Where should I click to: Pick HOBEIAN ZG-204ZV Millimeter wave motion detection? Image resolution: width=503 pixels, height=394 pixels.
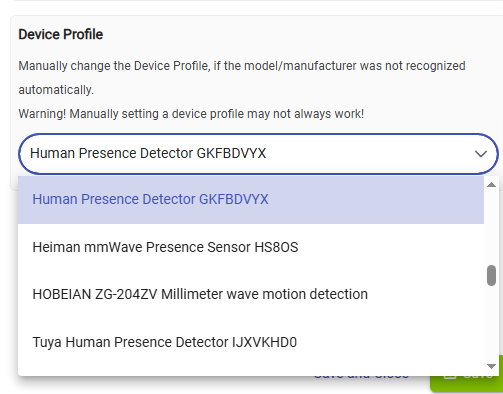(251, 294)
